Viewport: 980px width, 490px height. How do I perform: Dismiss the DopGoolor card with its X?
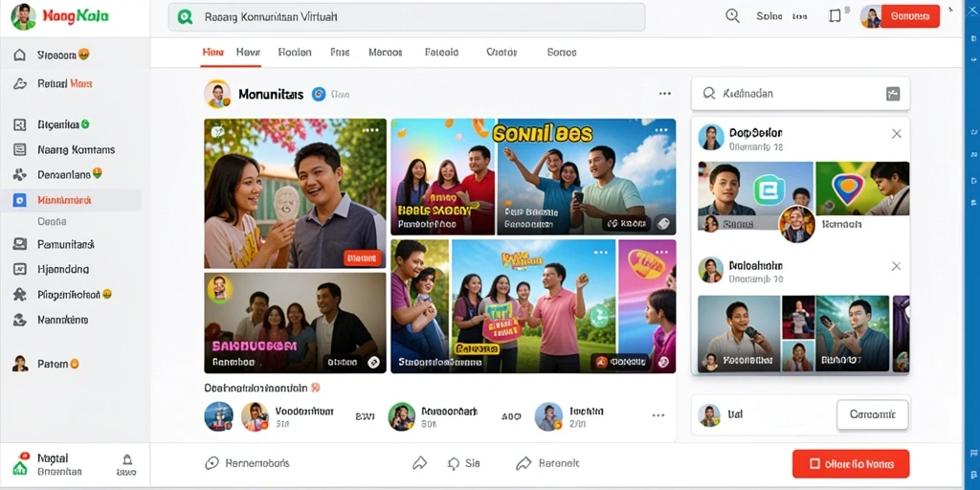[x=896, y=134]
